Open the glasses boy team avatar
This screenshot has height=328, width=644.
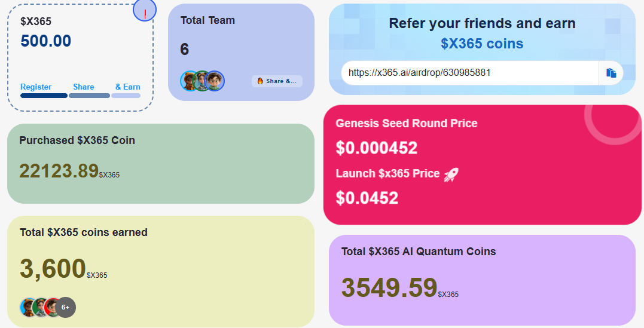click(215, 81)
